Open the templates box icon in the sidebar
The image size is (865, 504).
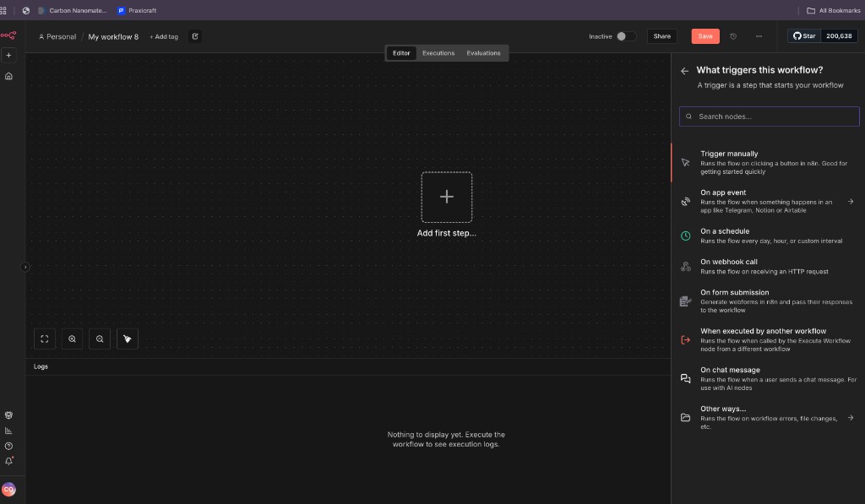8,415
